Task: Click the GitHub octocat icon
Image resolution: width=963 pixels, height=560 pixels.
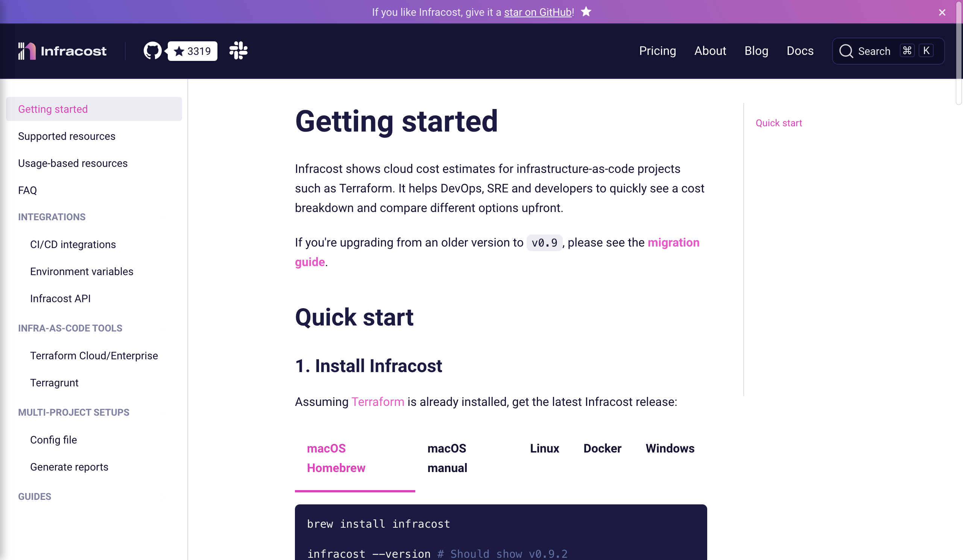Action: 152,51
